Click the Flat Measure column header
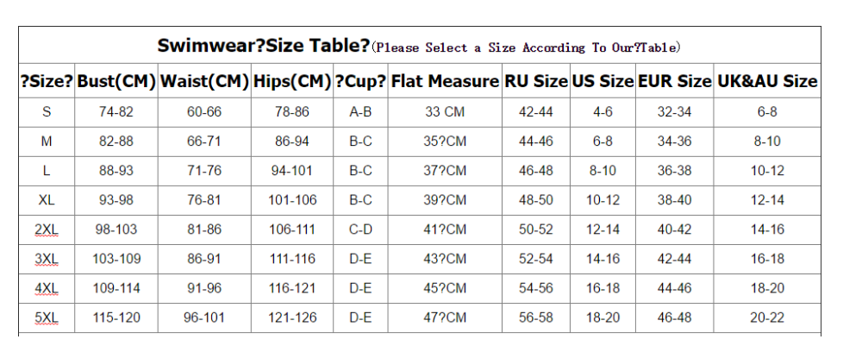The image size is (868, 352). coord(445,81)
